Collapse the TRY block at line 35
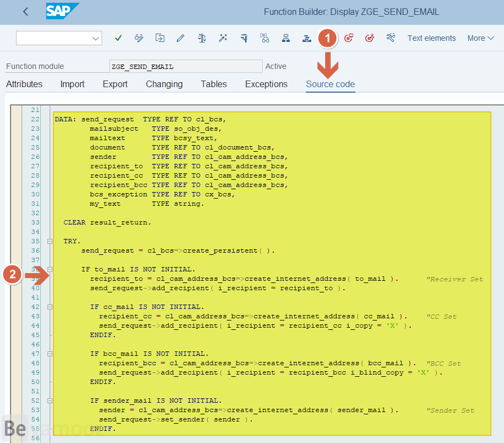504x443 pixels. (x=50, y=241)
